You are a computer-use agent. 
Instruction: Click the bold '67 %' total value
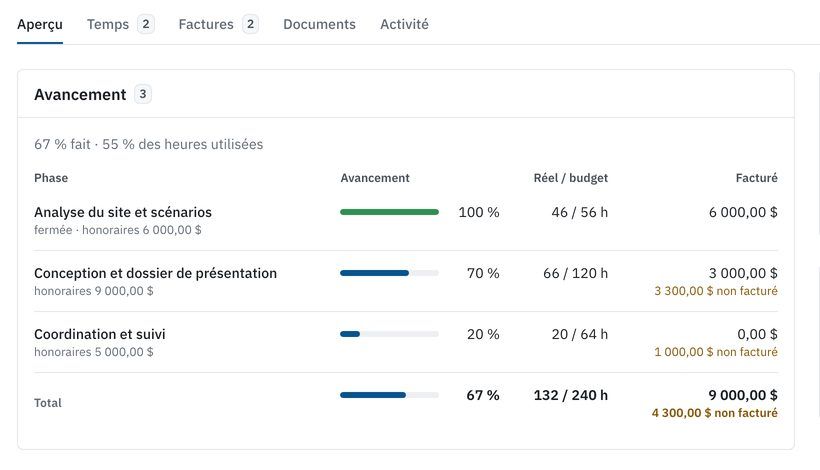(483, 395)
